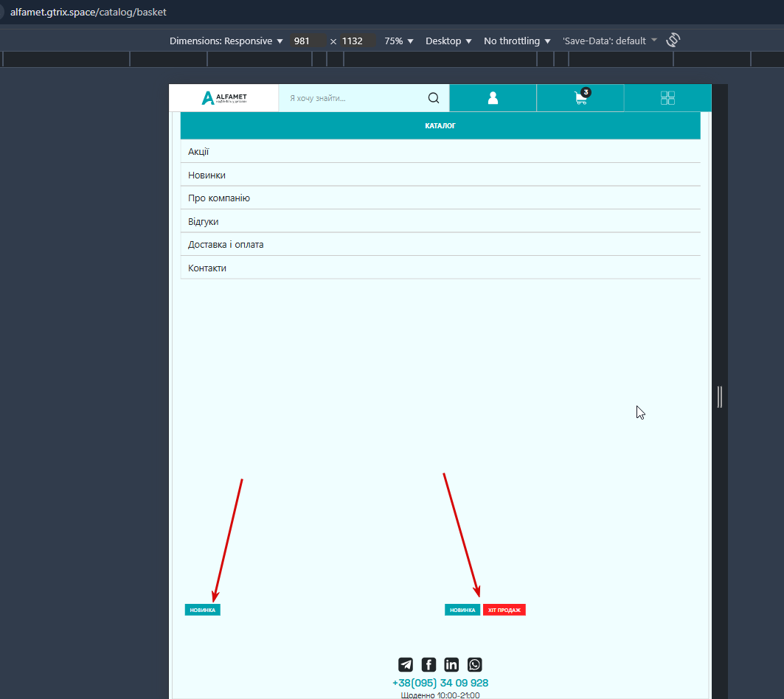Open the shopping cart icon
This screenshot has width=784, height=699.
pos(580,98)
